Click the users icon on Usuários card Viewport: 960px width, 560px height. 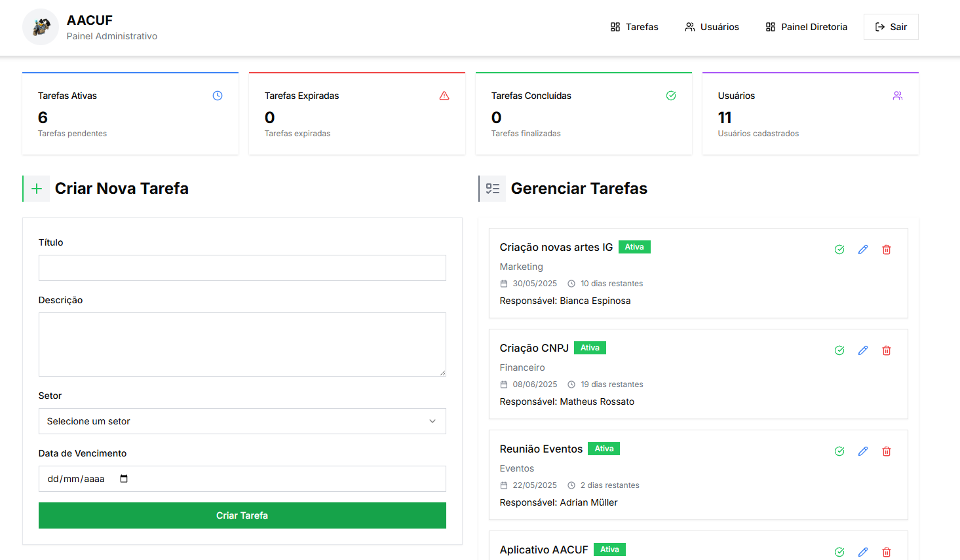point(898,96)
